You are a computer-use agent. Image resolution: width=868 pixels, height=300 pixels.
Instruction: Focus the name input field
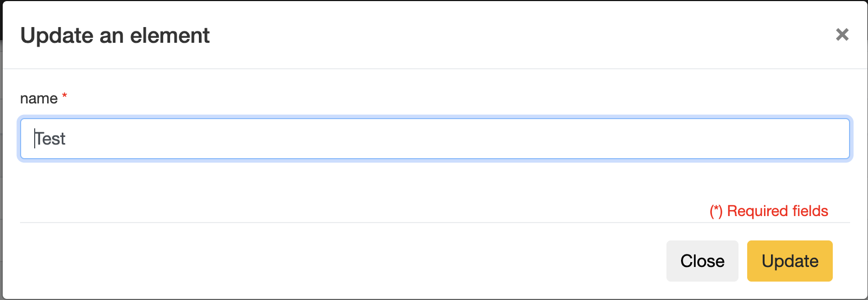[435, 139]
